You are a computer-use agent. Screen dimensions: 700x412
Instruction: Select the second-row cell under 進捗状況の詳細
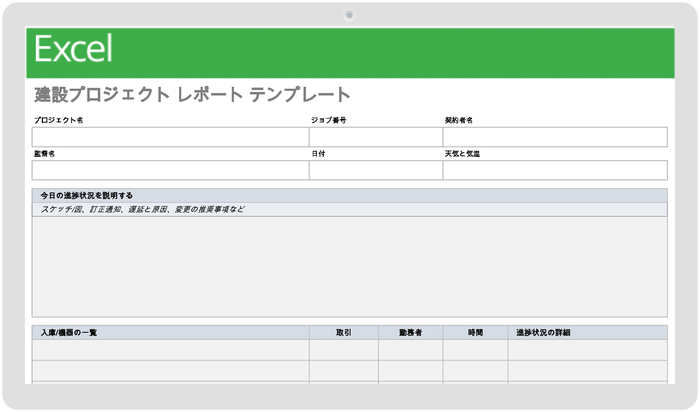(588, 371)
